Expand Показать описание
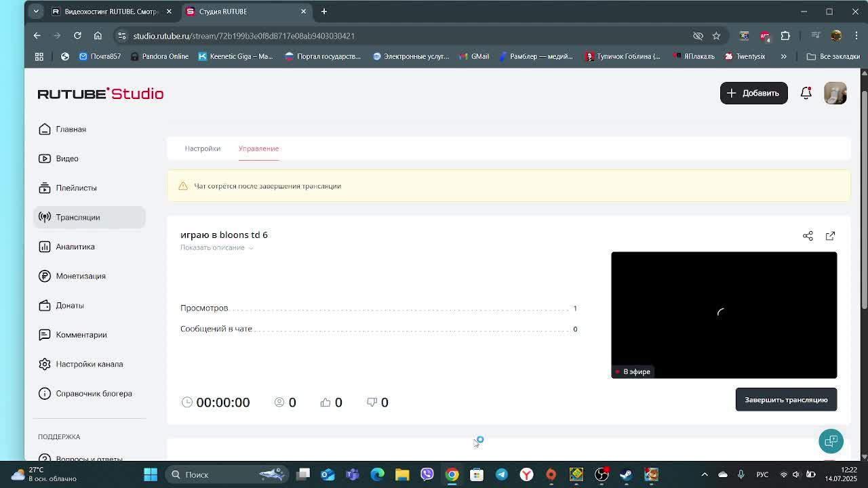Viewport: 868px width, 488px height. click(x=217, y=247)
